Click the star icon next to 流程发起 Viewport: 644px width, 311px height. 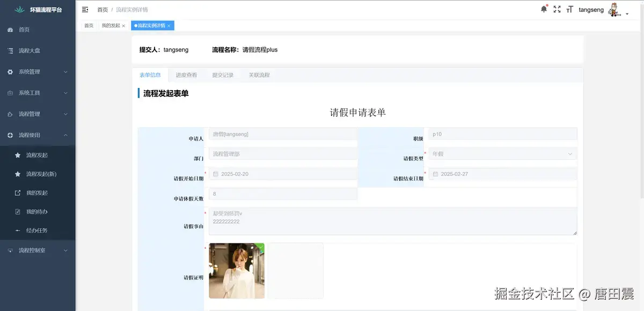click(18, 155)
